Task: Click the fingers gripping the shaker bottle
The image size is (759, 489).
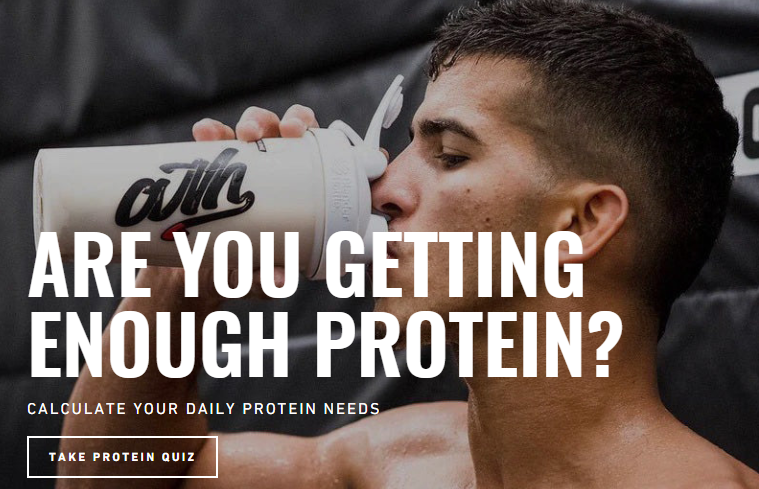Action: coord(257,123)
